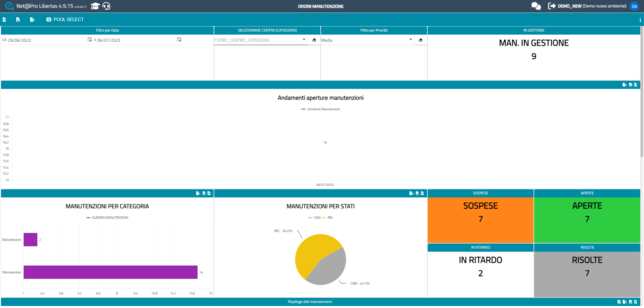This screenshot has width=644, height=308.
Task: Open the calendar picker for A date
Action: (x=179, y=40)
